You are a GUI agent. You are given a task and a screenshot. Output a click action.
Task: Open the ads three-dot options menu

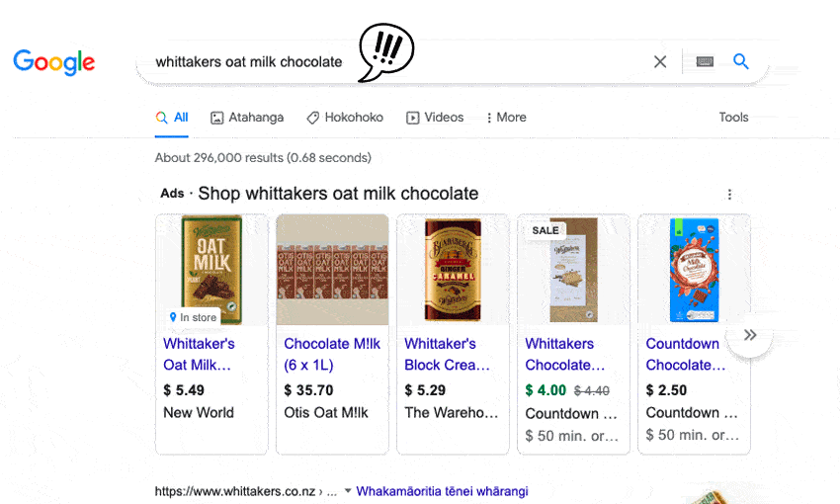pos(729,195)
